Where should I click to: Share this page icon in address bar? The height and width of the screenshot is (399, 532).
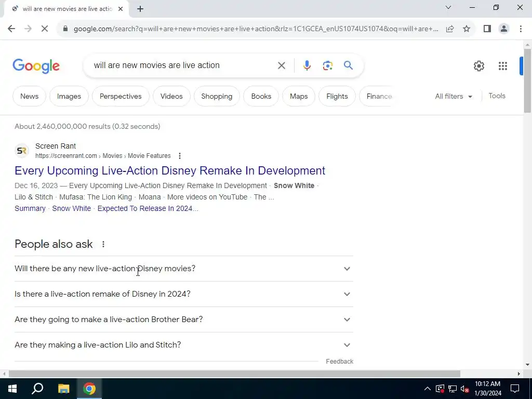click(450, 29)
